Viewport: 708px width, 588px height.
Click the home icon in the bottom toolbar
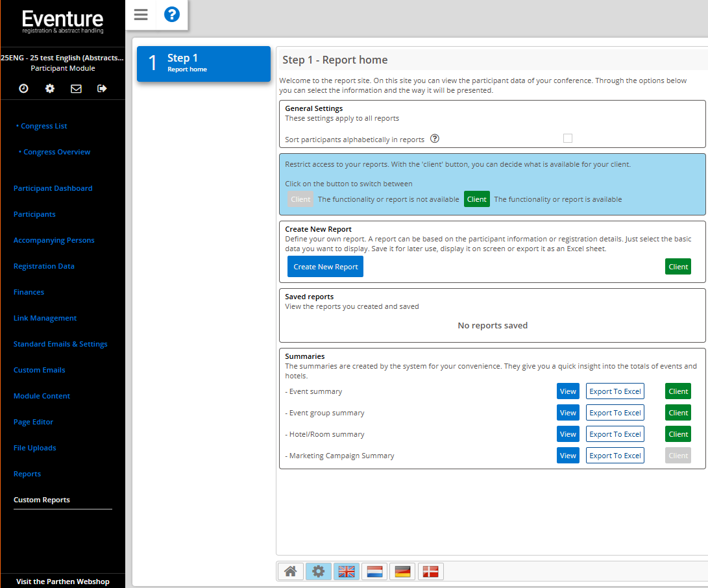click(x=291, y=571)
